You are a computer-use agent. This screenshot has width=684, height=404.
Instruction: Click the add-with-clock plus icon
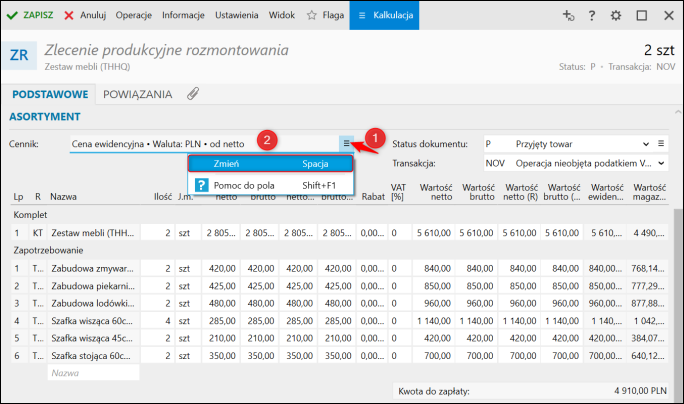point(568,16)
